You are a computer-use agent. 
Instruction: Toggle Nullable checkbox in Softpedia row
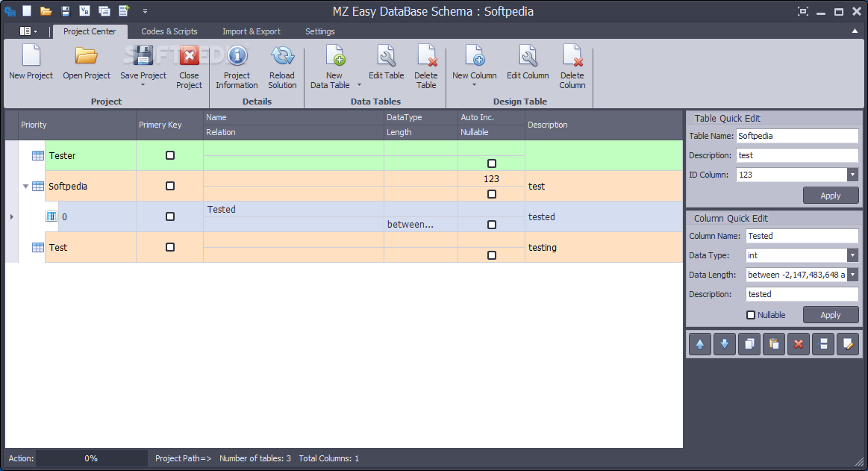[x=492, y=194]
